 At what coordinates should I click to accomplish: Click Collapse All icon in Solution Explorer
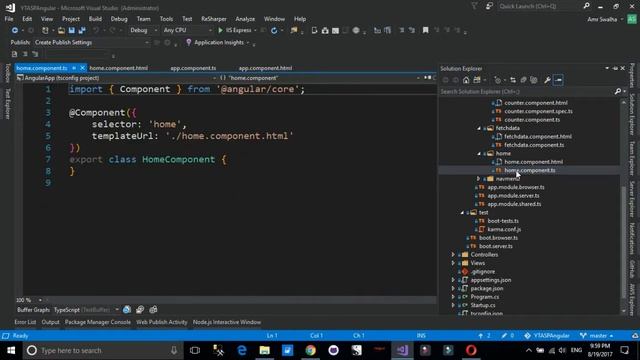pyautogui.click(x=523, y=80)
